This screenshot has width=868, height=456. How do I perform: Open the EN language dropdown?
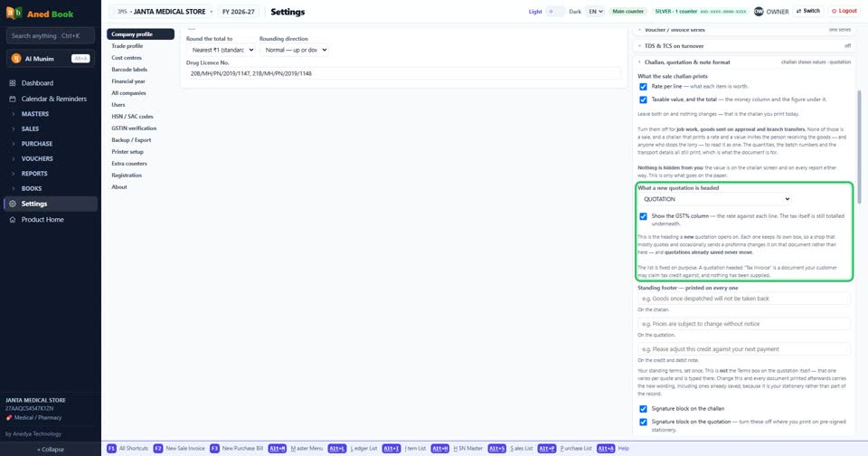595,11
